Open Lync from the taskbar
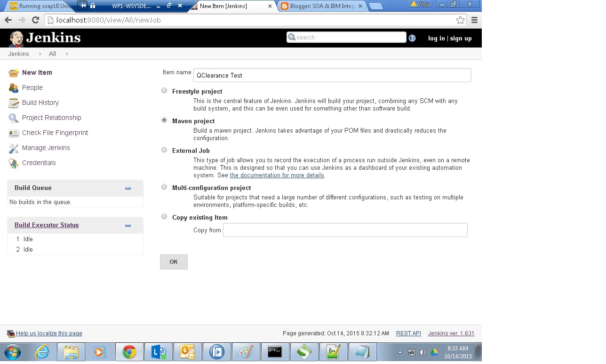The height and width of the screenshot is (364, 606). point(159,352)
